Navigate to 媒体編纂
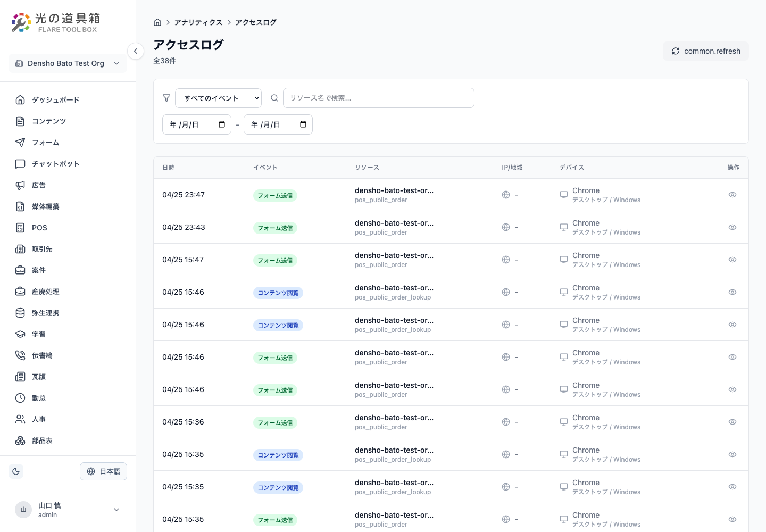 tap(68, 206)
